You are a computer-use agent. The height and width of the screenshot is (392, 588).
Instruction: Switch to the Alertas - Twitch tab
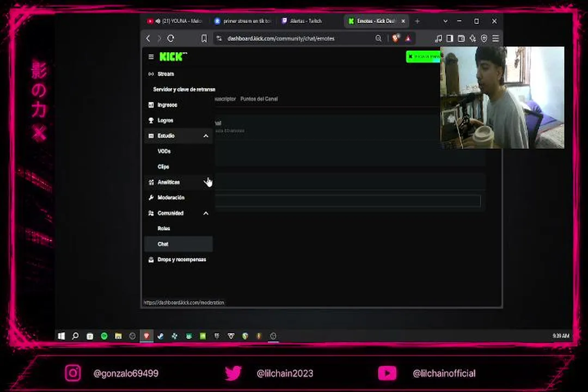click(305, 21)
